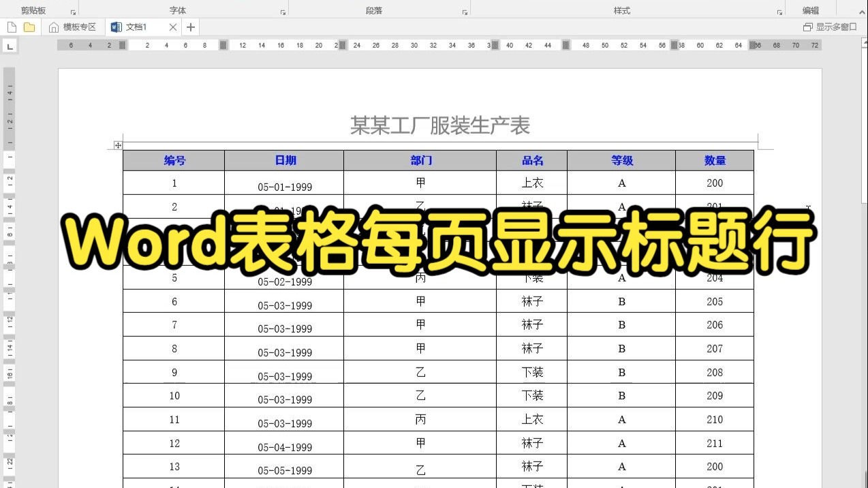
Task: Create a new blank document
Action: [12, 27]
